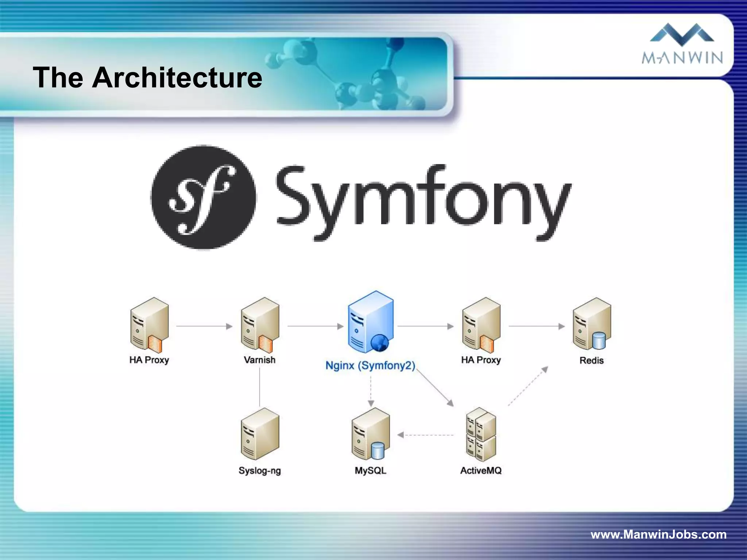
Task: Click the Syslog-ng server icon
Action: [260, 435]
